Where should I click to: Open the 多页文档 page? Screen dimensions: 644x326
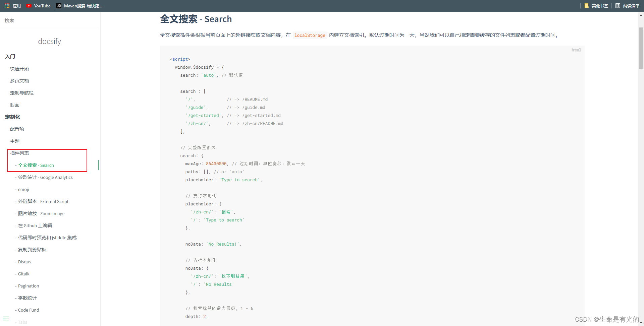[19, 81]
